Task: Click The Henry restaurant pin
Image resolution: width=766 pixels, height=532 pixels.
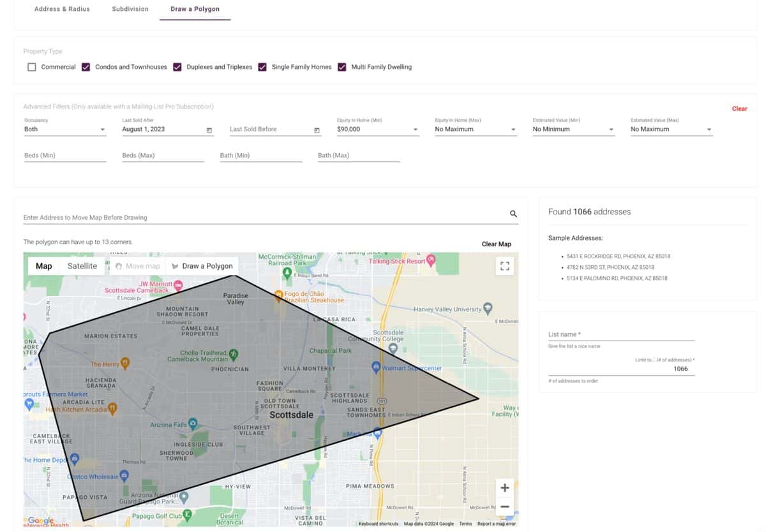Action: 126,363
